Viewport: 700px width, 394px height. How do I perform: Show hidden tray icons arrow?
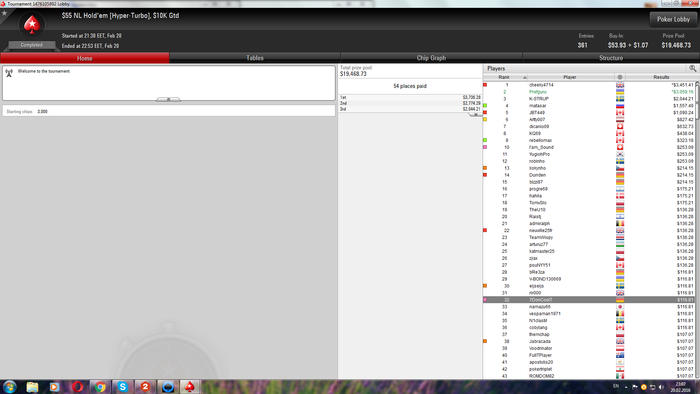625,387
